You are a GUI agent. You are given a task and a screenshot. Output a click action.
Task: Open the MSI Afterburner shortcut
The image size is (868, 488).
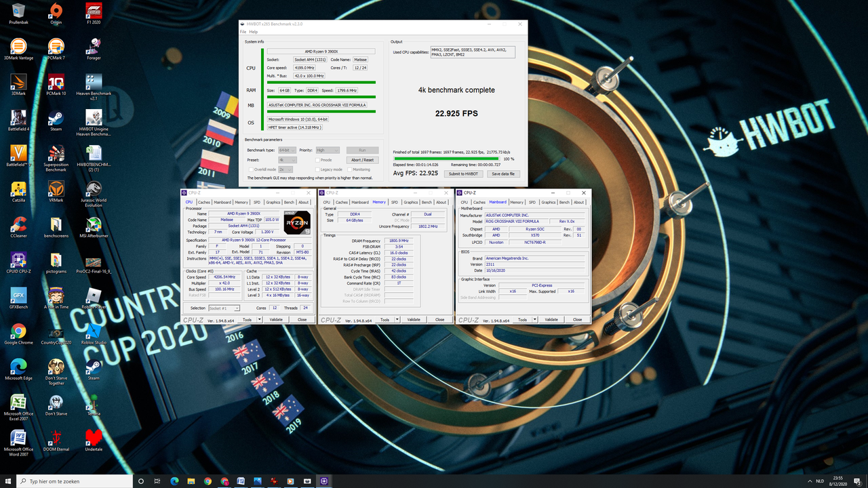[x=94, y=228]
